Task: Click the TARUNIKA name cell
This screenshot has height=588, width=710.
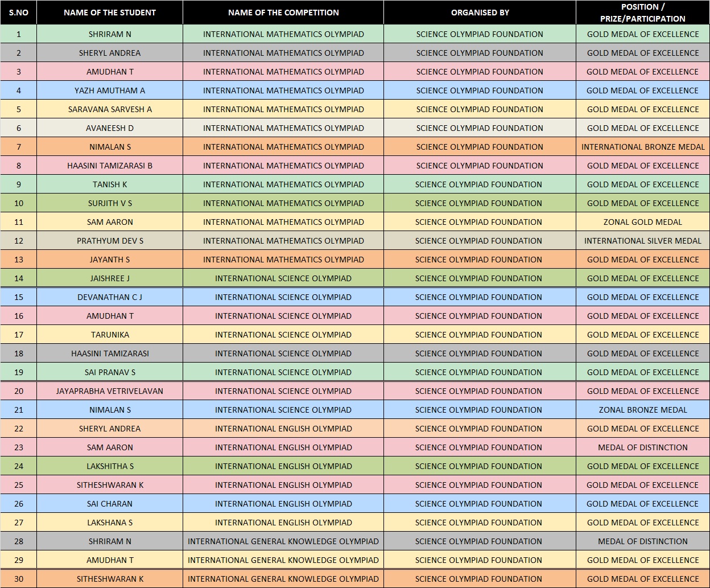Action: [x=110, y=335]
